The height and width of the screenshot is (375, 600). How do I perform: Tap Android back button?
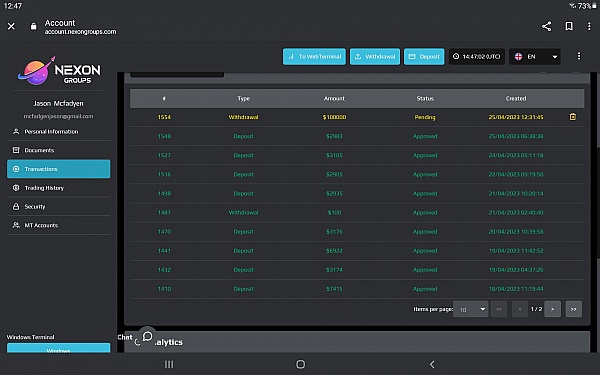tap(432, 364)
